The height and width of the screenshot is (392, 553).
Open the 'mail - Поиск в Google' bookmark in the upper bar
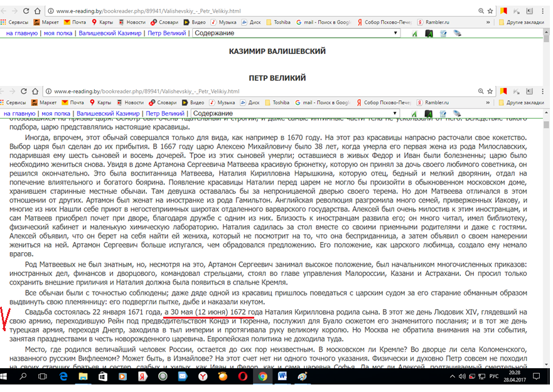[323, 22]
